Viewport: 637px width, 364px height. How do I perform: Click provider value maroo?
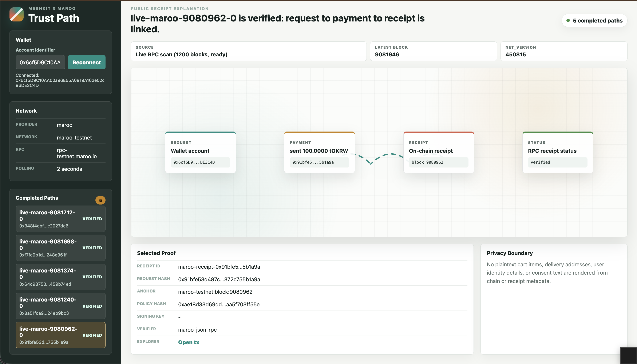tap(65, 125)
